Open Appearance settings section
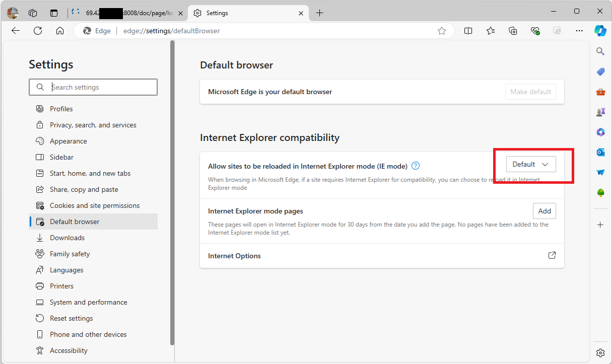Viewport: 612px width, 364px height. (94, 141)
